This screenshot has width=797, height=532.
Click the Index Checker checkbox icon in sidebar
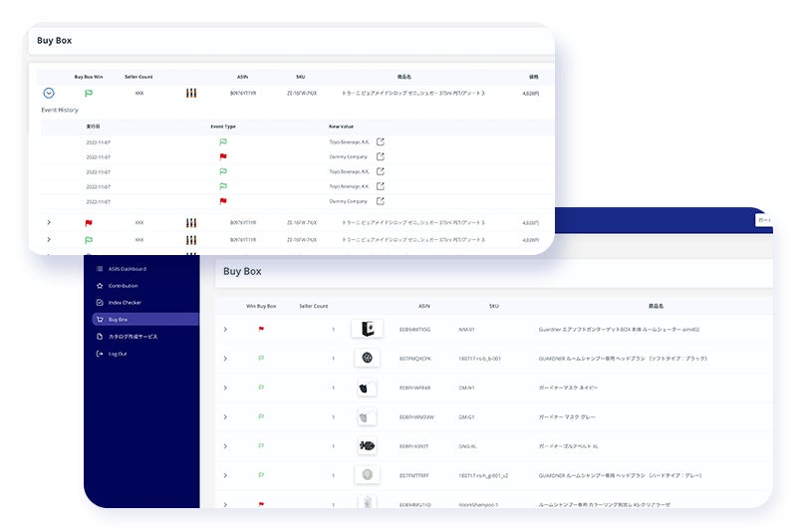tap(100, 302)
